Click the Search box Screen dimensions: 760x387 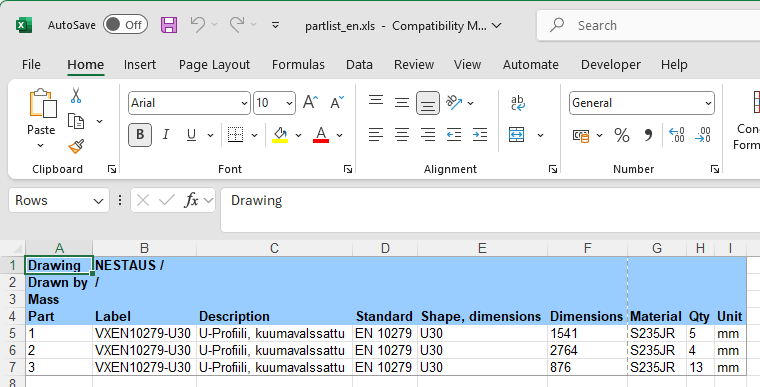click(649, 25)
